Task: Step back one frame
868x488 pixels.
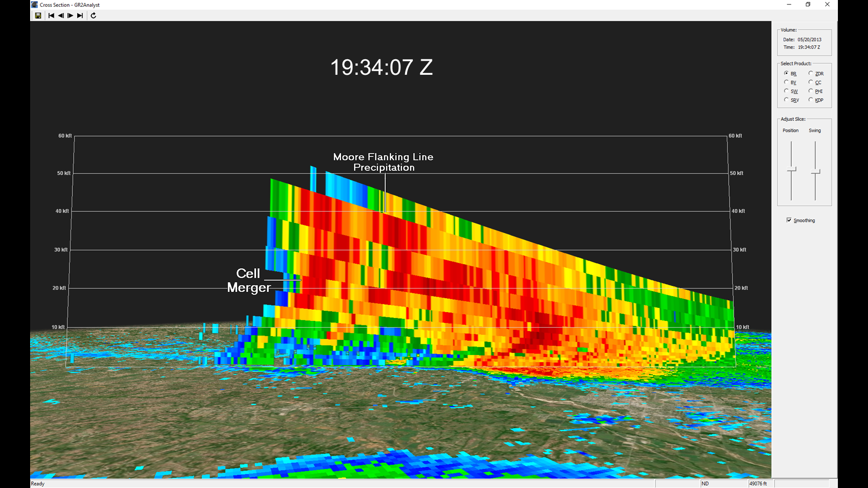Action: 61,16
